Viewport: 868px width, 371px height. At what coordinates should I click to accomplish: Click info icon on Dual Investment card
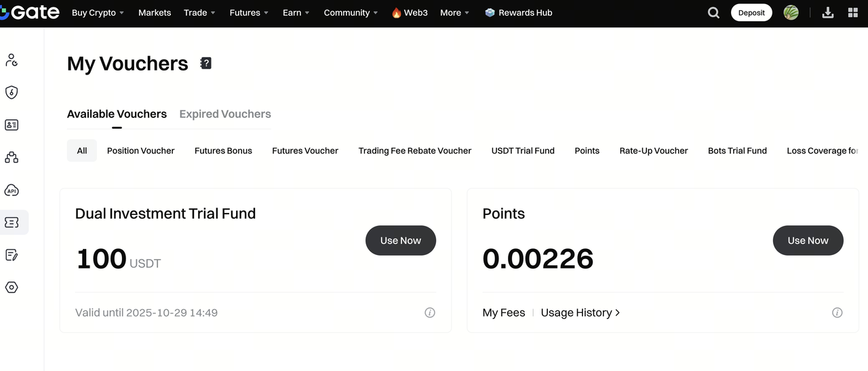(x=429, y=313)
